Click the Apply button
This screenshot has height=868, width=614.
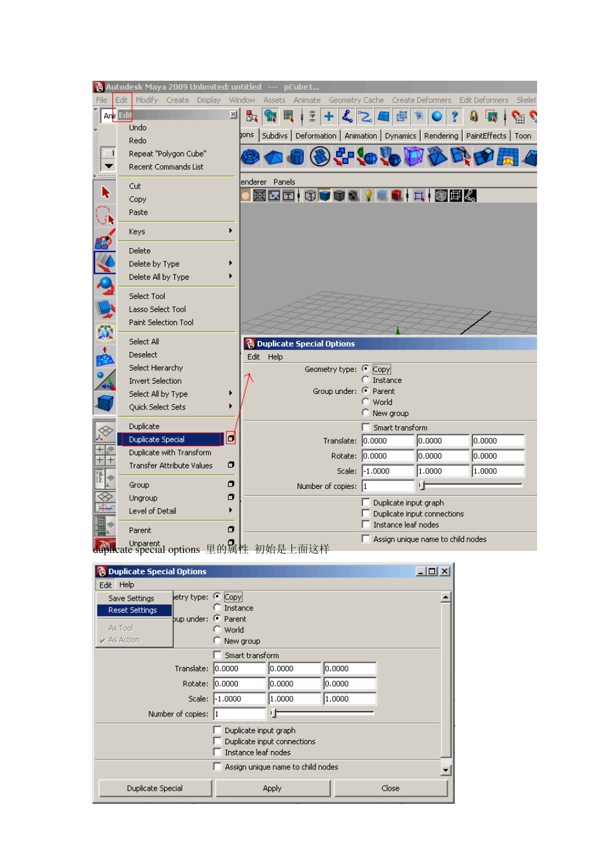pyautogui.click(x=273, y=788)
